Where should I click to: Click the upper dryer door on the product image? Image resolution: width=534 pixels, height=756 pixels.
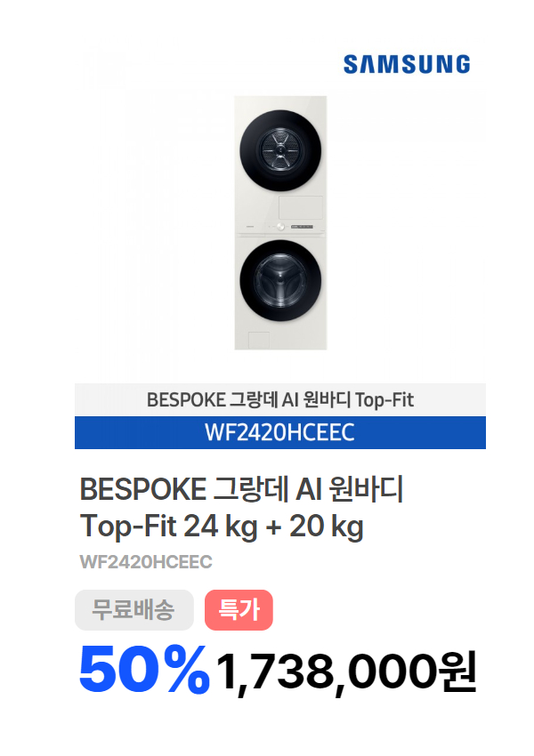[280, 151]
